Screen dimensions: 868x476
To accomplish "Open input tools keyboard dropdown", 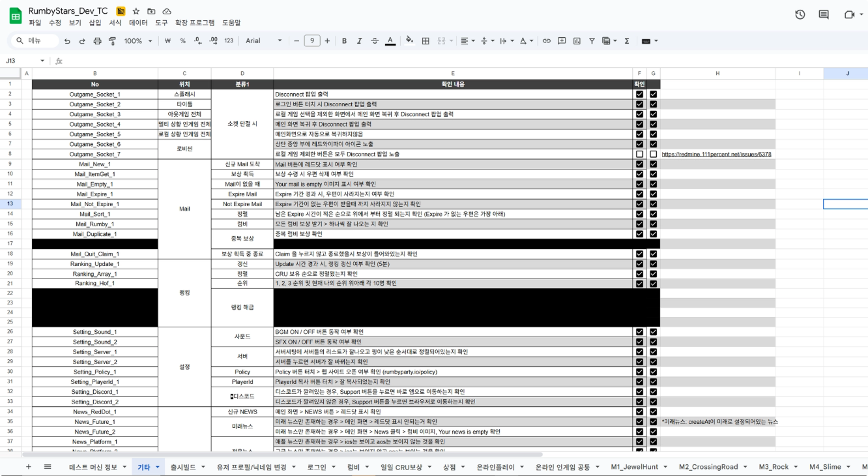I will [650, 41].
